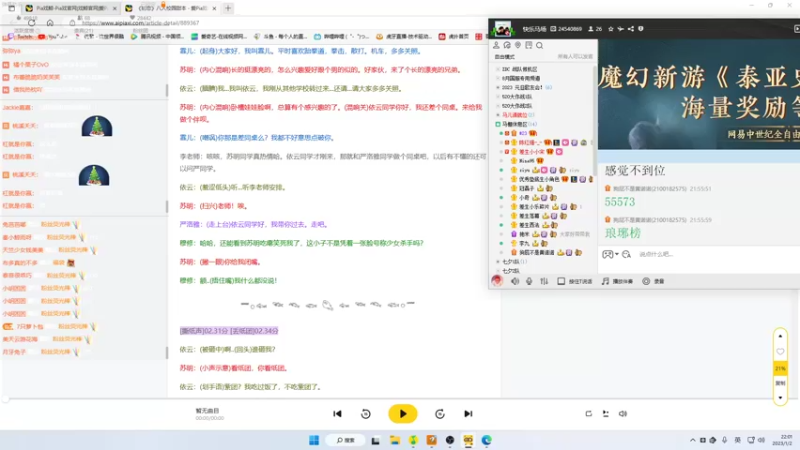The image size is (800, 450).
Task: Expand the system tray hidden icons chevron
Action: [x=692, y=440]
